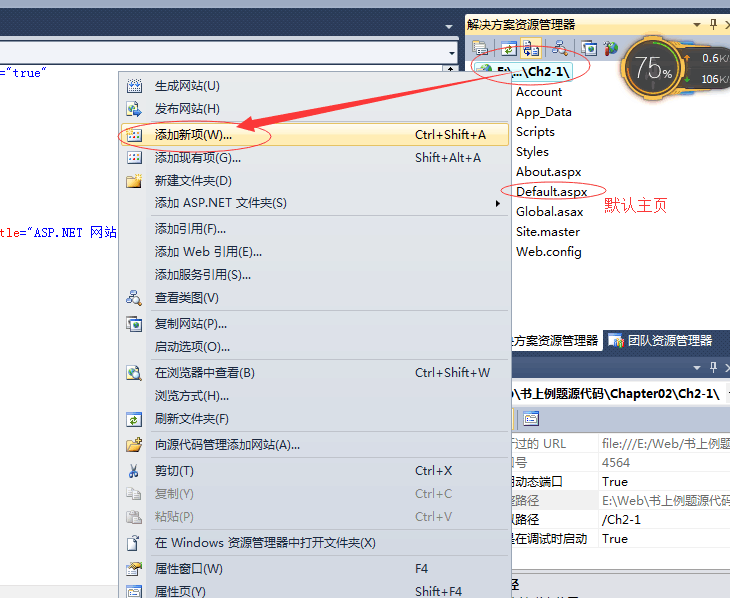Choose 启动选项(O)... menu entry
This screenshot has width=730, height=598.
pyautogui.click(x=315, y=347)
